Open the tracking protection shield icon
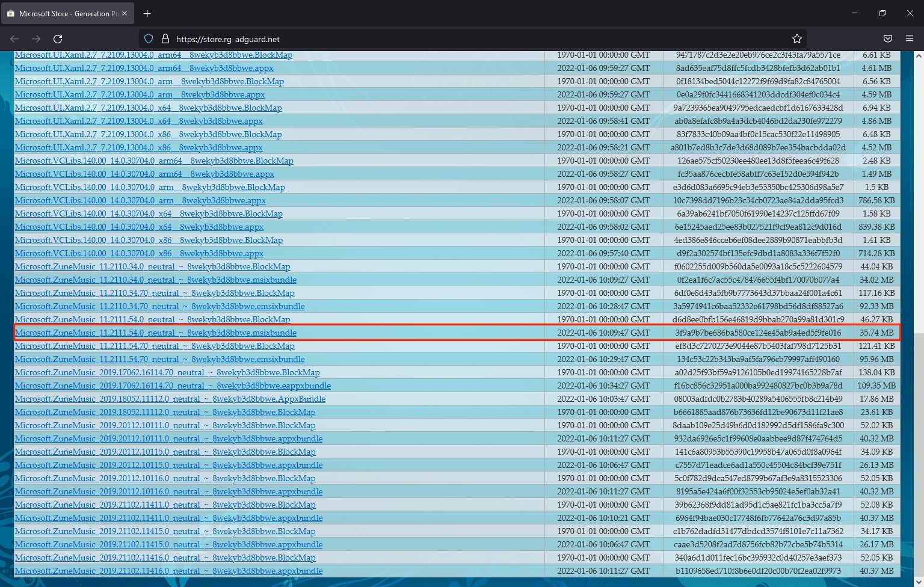 pyautogui.click(x=149, y=38)
